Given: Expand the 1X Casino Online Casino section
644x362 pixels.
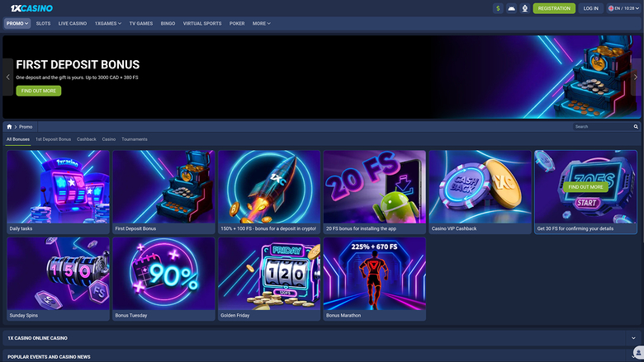Looking at the screenshot, I should click(x=322, y=338).
